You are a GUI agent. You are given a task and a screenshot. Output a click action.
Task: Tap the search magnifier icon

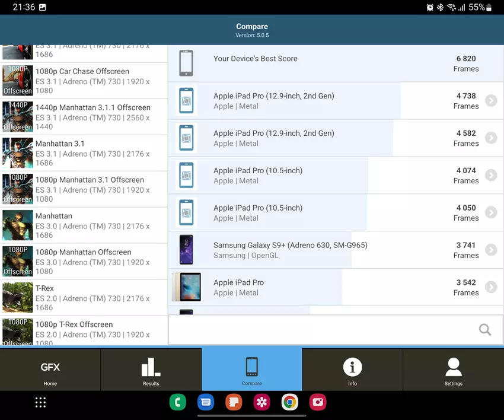tap(484, 330)
